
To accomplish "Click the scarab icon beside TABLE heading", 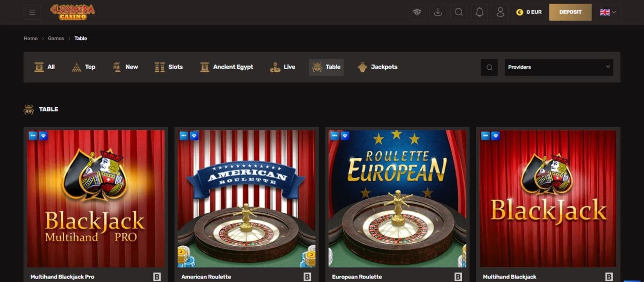I will [29, 109].
